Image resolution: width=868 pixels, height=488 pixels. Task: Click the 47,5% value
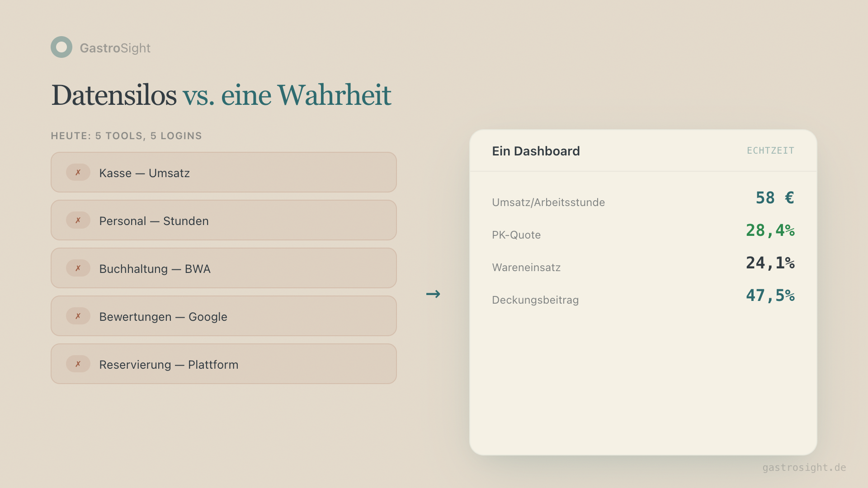tap(770, 296)
